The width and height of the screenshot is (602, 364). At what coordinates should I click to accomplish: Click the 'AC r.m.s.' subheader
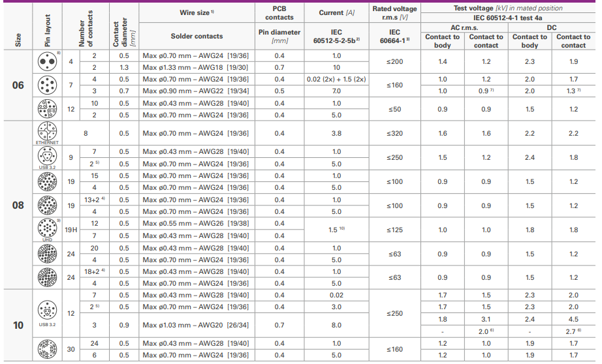pos(464,27)
